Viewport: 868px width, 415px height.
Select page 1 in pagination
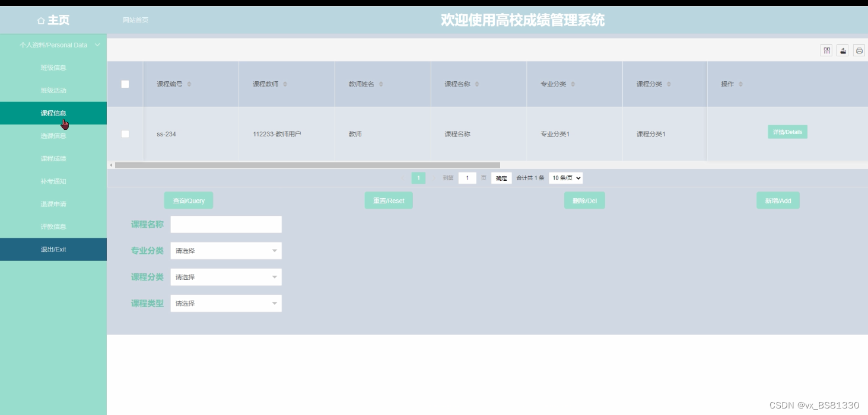click(x=418, y=178)
